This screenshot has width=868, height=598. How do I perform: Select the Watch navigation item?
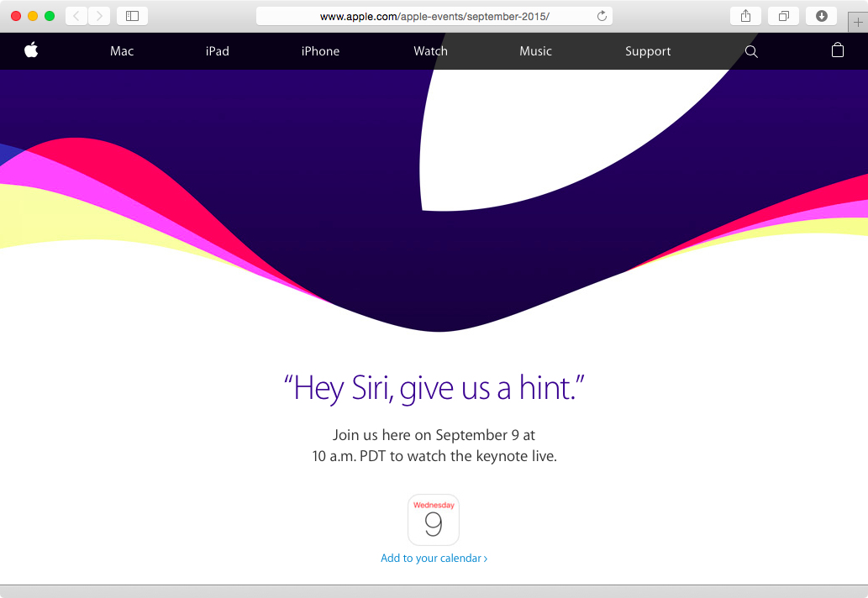point(431,51)
